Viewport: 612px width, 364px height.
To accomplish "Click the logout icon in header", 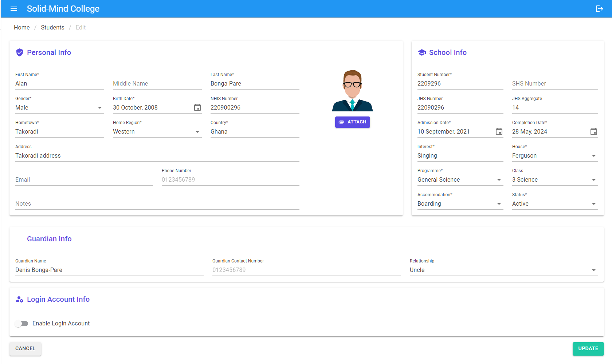I will (x=599, y=9).
